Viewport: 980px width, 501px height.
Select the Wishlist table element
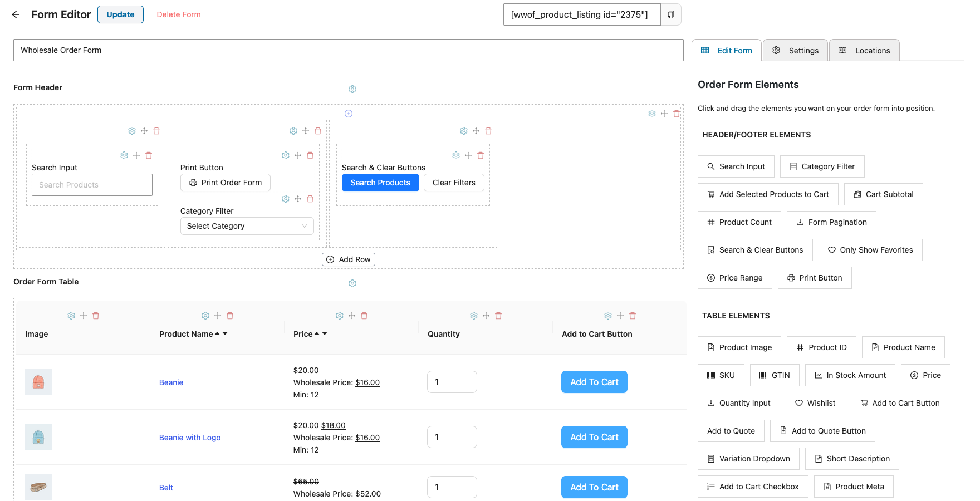(x=815, y=403)
